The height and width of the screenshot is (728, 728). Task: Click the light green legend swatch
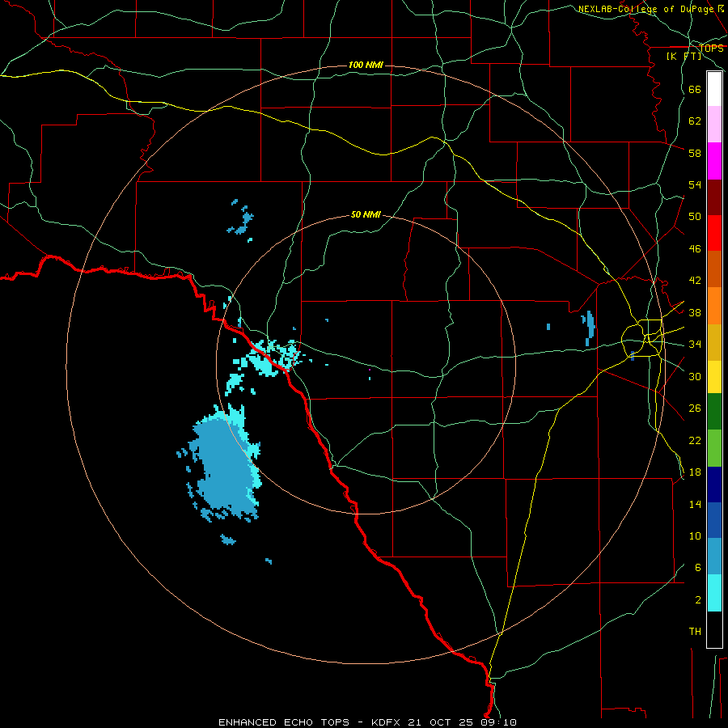pos(714,448)
